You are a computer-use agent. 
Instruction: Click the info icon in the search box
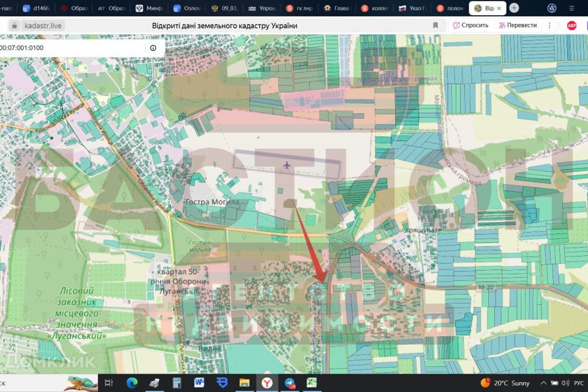pyautogui.click(x=153, y=48)
